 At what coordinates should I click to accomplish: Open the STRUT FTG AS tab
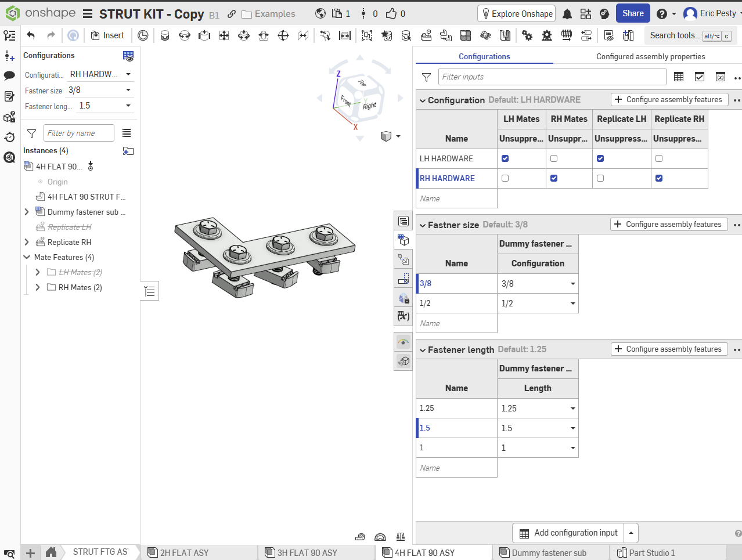tap(100, 552)
